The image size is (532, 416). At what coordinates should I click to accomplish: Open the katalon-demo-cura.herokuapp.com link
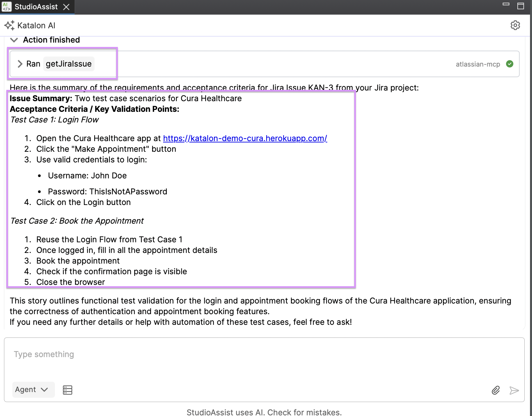click(x=245, y=138)
